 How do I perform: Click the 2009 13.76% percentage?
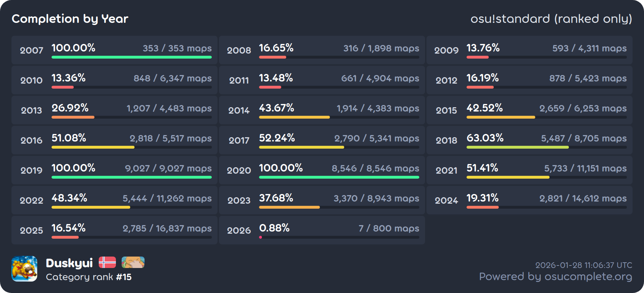coord(483,48)
